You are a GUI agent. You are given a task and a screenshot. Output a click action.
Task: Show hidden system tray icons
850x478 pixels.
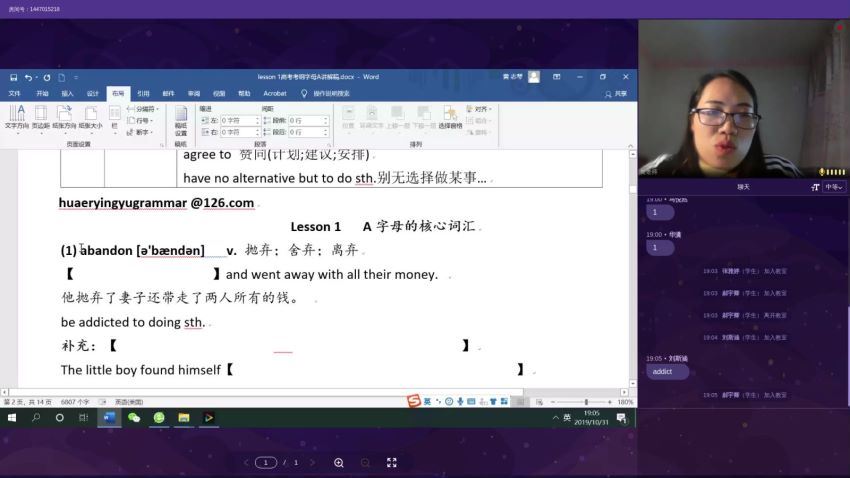(555, 418)
